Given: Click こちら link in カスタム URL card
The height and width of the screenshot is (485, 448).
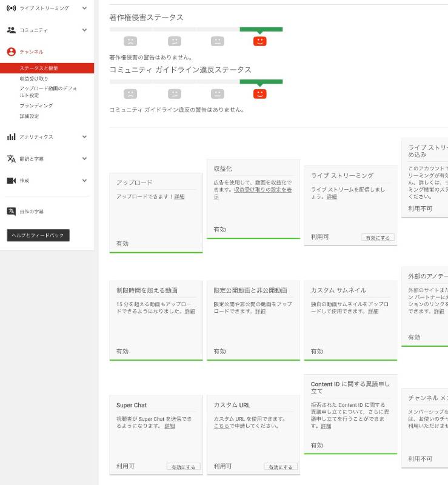Looking at the screenshot, I should coord(221,426).
